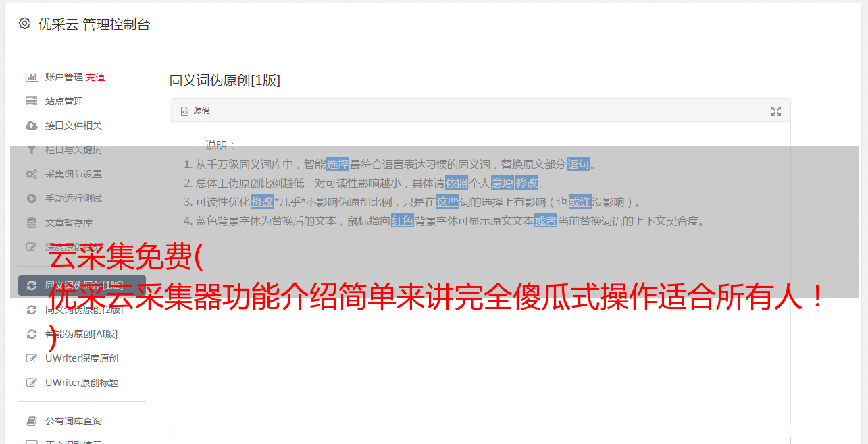Image resolution: width=868 pixels, height=444 pixels.
Task: Click the gear icon beside 优采云 管理控制台
Action: click(x=25, y=24)
